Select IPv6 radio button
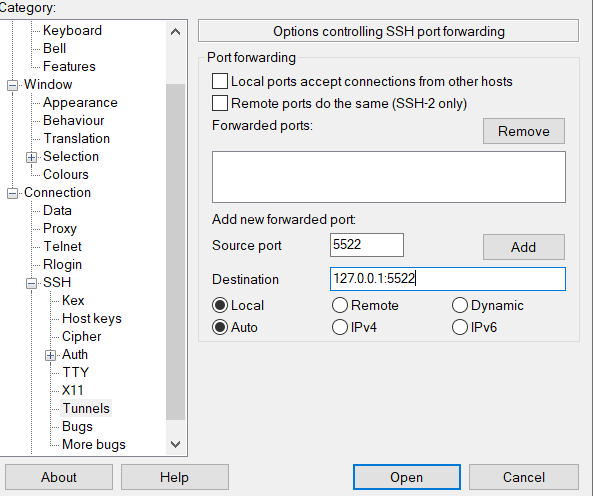The height and width of the screenshot is (496, 593). (x=459, y=327)
